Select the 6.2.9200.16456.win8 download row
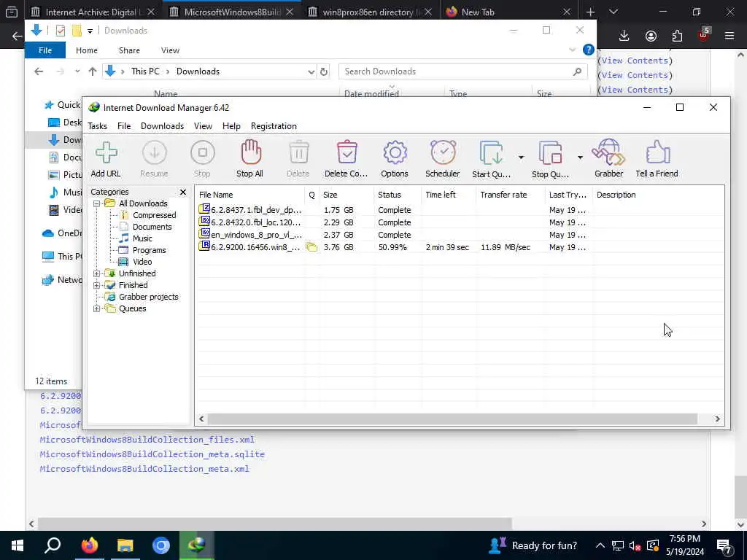 [460, 247]
